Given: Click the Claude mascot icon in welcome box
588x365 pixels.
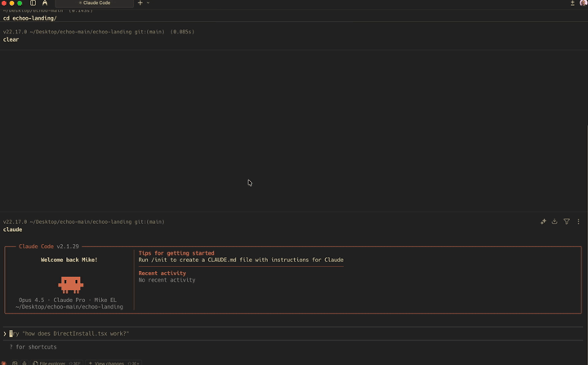Looking at the screenshot, I should [x=70, y=285].
